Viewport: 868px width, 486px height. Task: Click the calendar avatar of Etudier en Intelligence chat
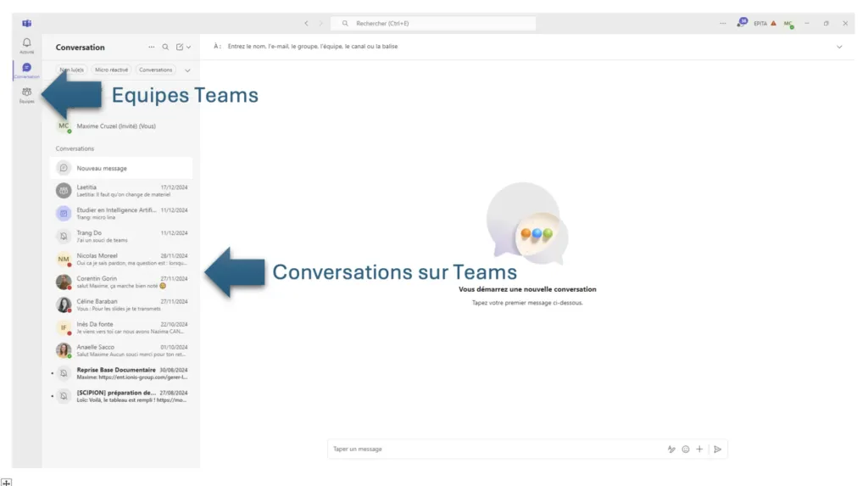[x=64, y=214]
